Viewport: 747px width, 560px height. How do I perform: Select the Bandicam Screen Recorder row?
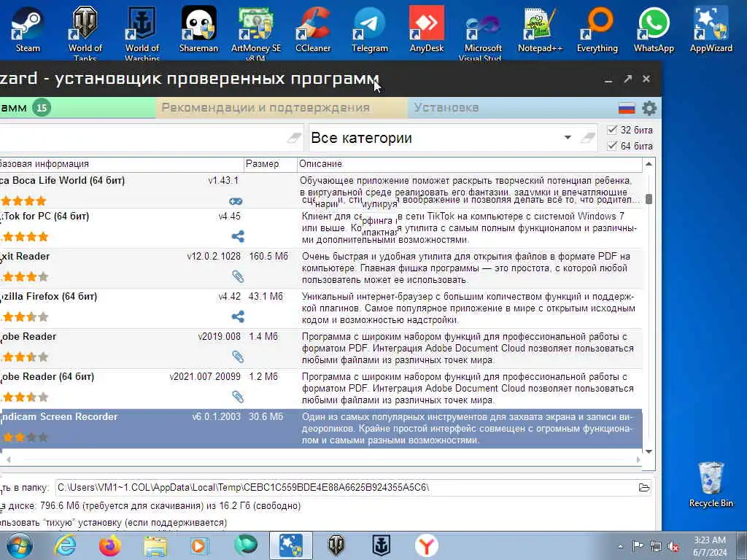(x=321, y=428)
